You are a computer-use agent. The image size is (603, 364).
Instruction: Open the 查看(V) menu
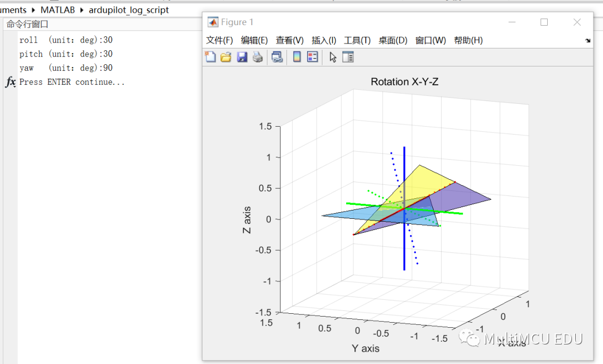[x=290, y=40]
